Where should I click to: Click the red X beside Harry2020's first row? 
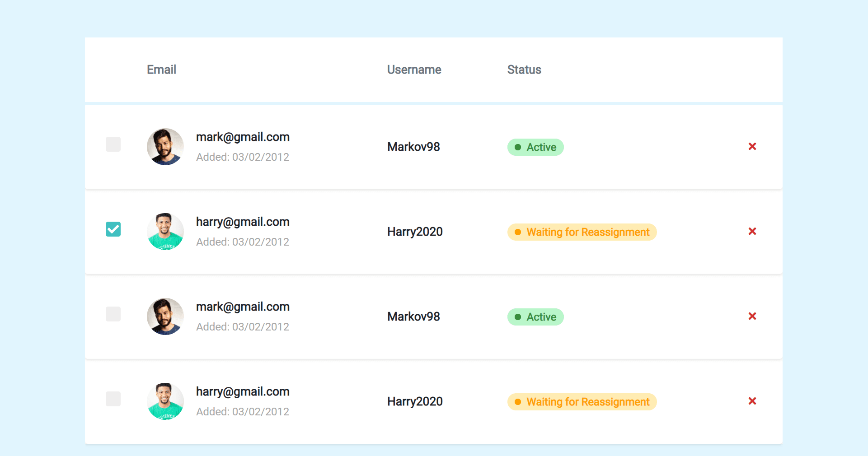pos(752,231)
